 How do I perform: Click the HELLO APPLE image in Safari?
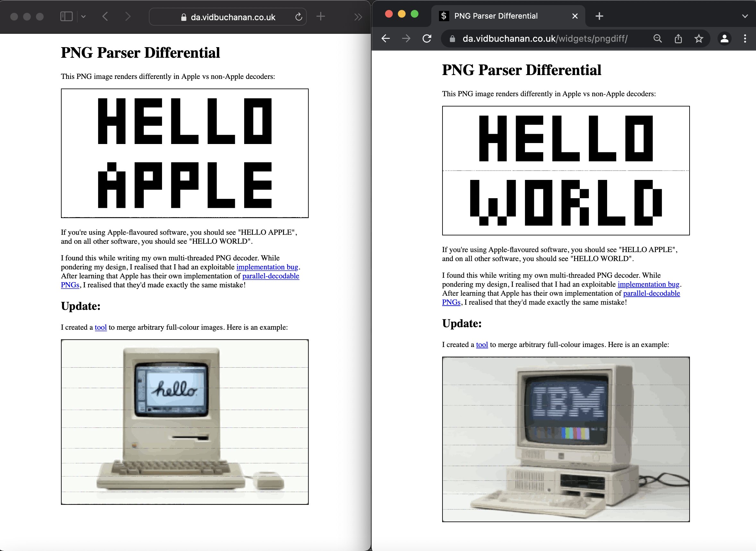185,153
